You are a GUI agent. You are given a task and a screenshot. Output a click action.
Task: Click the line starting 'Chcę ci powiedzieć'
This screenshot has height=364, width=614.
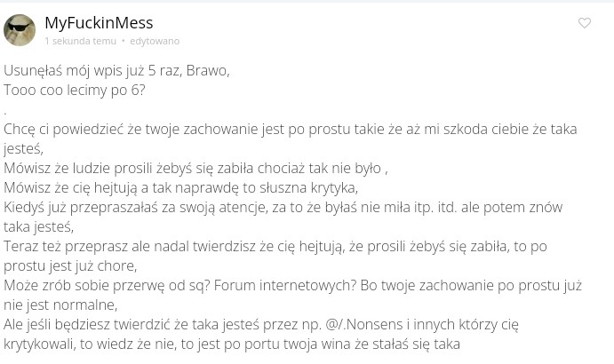(x=178, y=129)
